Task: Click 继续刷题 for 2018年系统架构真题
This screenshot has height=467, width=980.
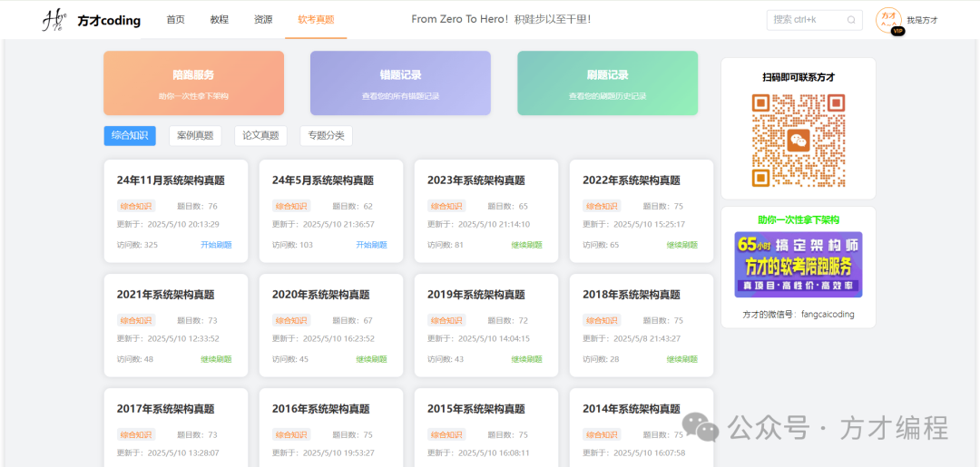Action: point(682,359)
